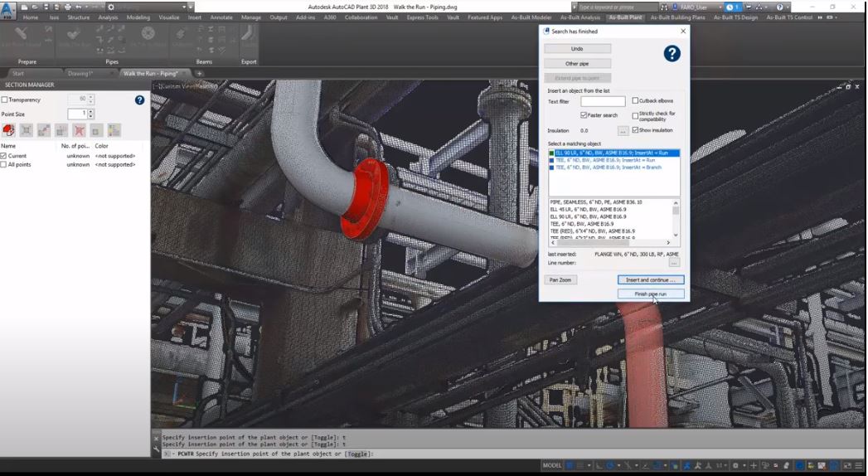The image size is (868, 476).
Task: Add a new drawing tab with plus
Action: coord(199,73)
